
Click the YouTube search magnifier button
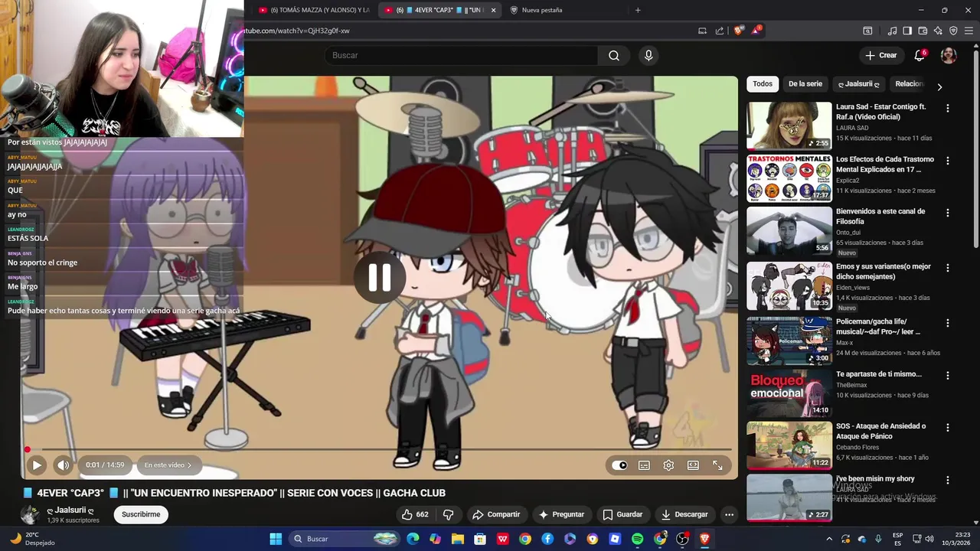click(x=614, y=55)
